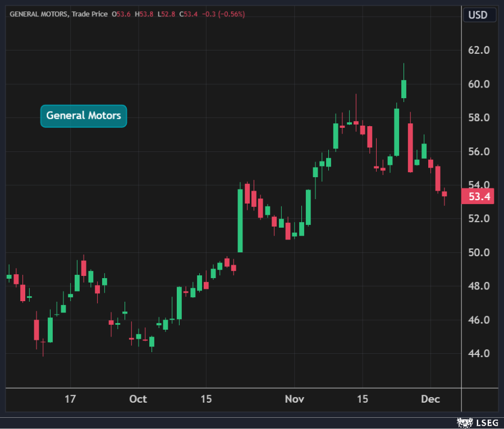Click the 62.0 price axis label
The width and height of the screenshot is (504, 429).
479,50
